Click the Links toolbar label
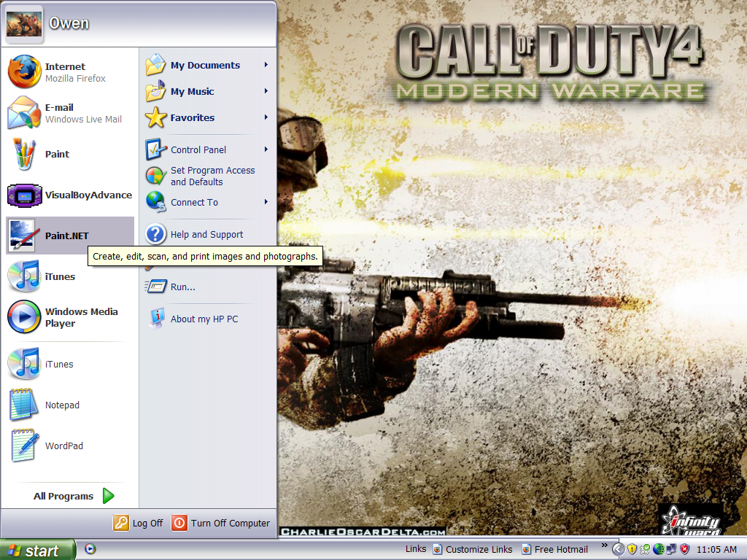This screenshot has height=560, width=747. 415,548
